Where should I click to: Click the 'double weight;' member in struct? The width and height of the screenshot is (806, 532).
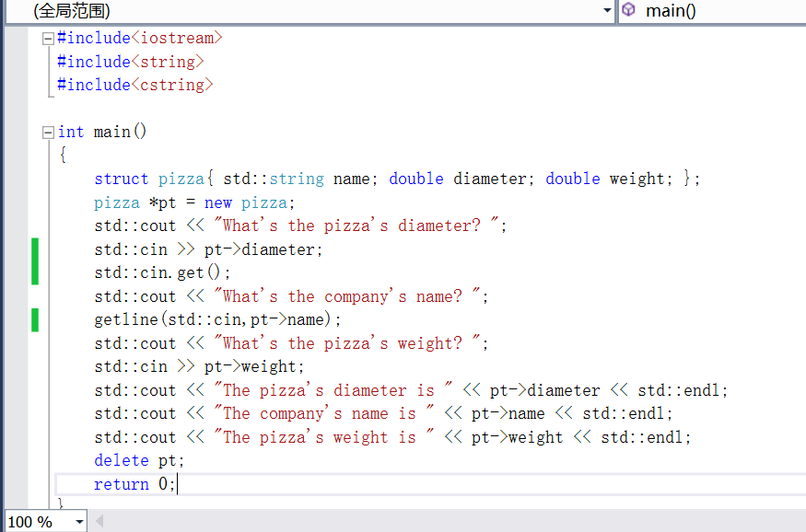click(x=609, y=179)
